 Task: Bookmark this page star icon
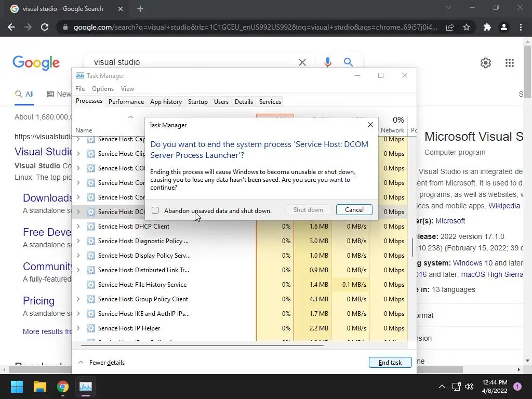(x=467, y=27)
